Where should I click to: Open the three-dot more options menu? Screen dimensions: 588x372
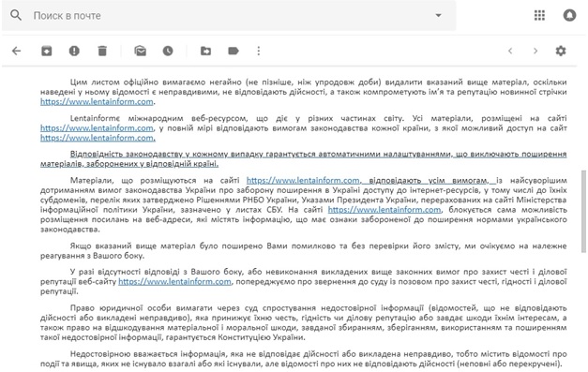click(259, 51)
